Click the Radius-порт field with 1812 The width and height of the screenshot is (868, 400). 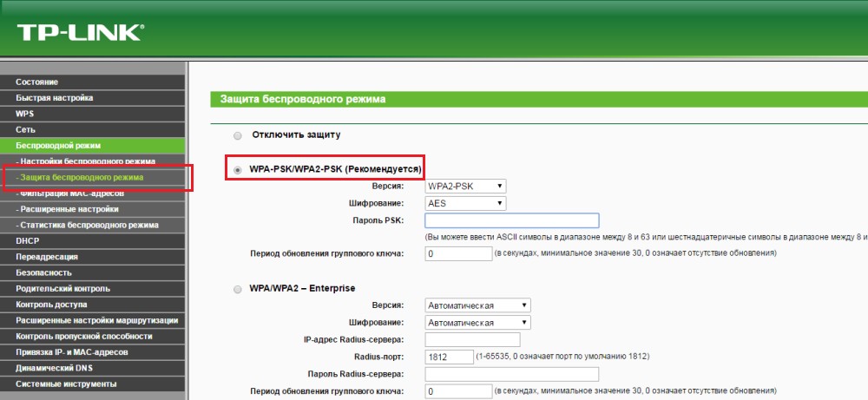(450, 357)
